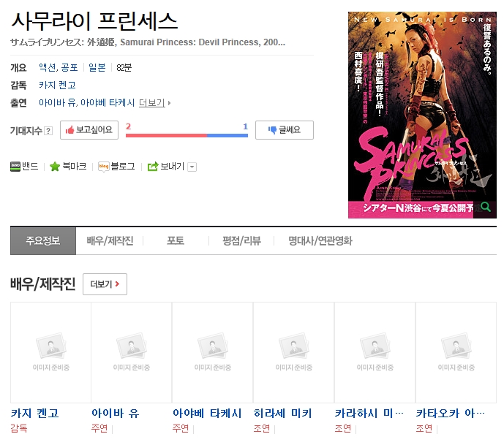Click the 일본 country link
This screenshot has height=445, width=504.
point(97,67)
